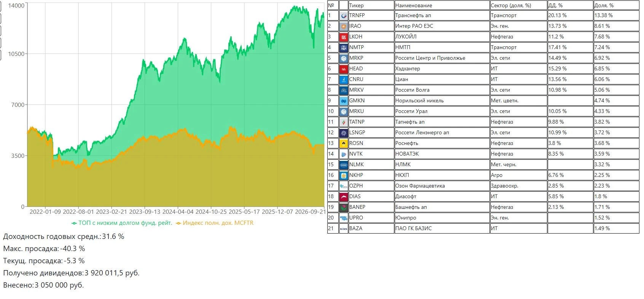
Task: Click the Norilsk Nickel GMKN logo icon
Action: 344,101
